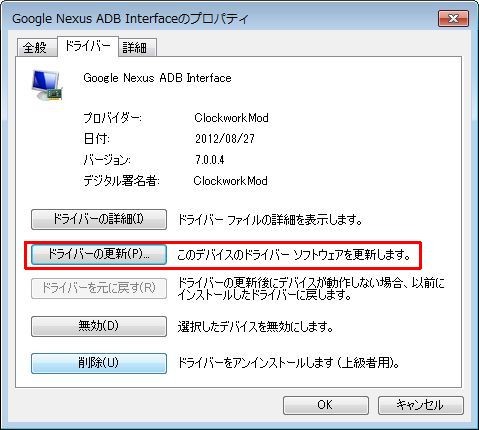Click the driver rollback description text
The height and width of the screenshot is (430, 479).
[311, 289]
